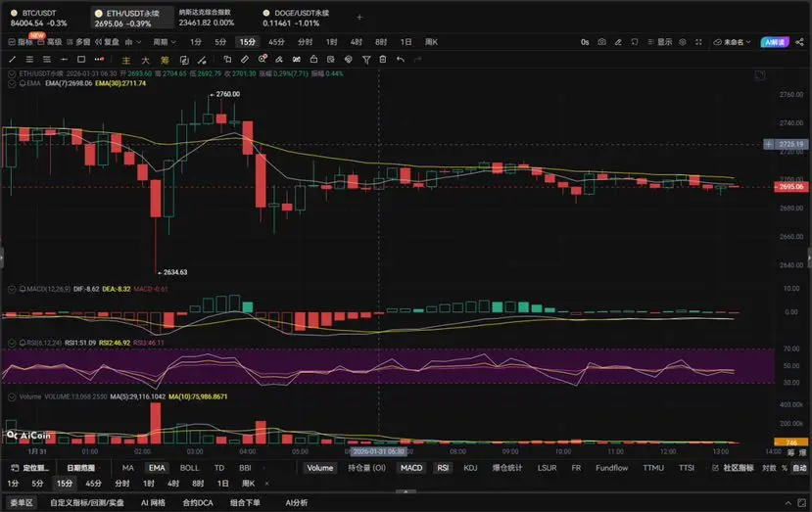This screenshot has width=812, height=512.
Task: Expand the 日期范围 date range selector
Action: (82, 468)
